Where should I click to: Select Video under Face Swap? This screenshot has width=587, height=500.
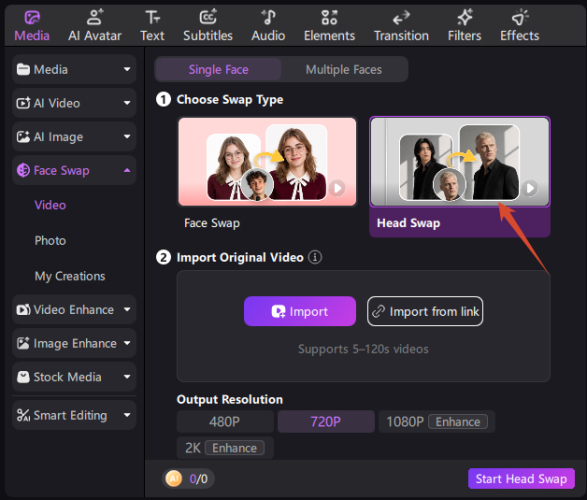[x=50, y=205]
